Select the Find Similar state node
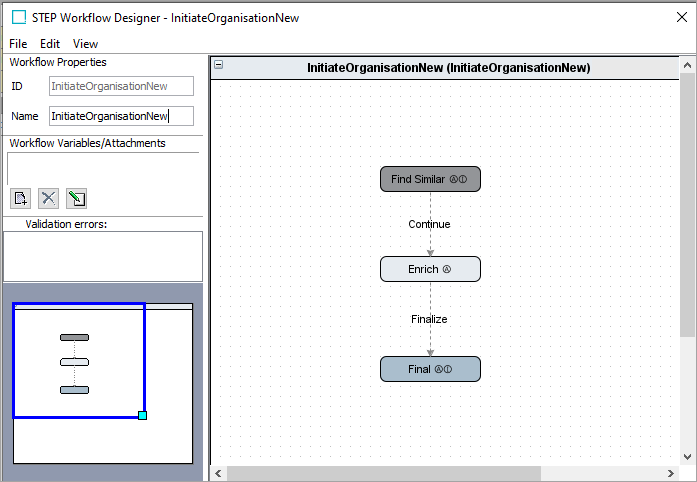The image size is (697, 482). [x=430, y=179]
